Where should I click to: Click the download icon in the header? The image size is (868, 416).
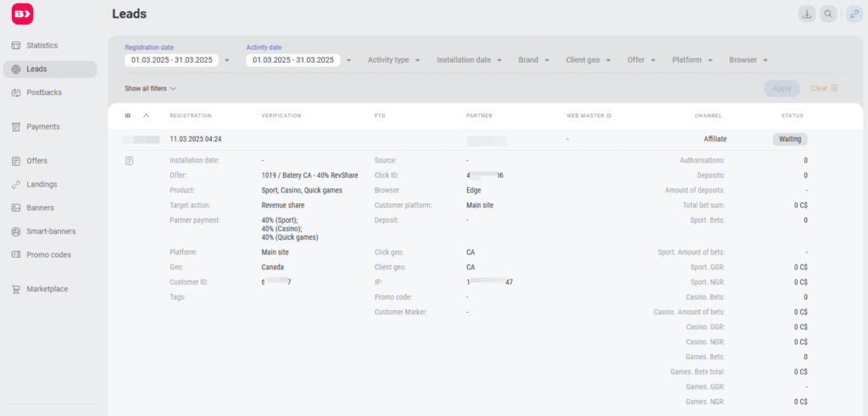(x=807, y=14)
